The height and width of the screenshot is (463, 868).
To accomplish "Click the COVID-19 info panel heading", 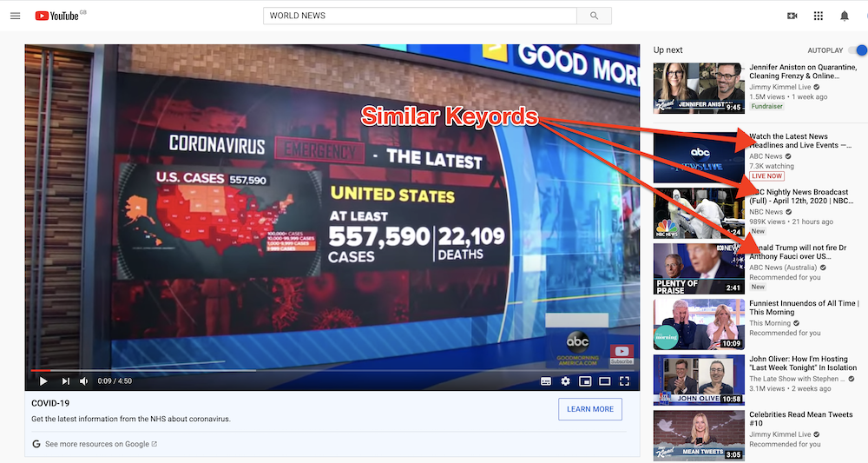I will pyautogui.click(x=50, y=403).
